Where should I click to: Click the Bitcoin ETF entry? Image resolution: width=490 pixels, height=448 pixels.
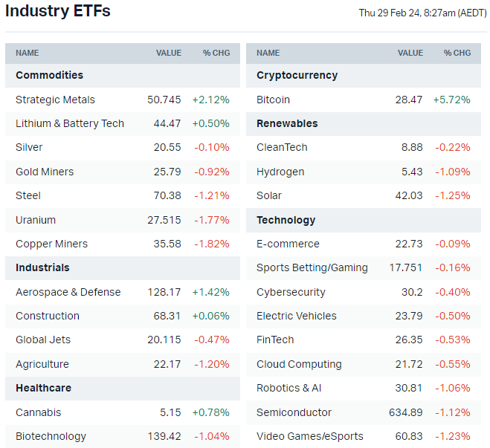(273, 100)
